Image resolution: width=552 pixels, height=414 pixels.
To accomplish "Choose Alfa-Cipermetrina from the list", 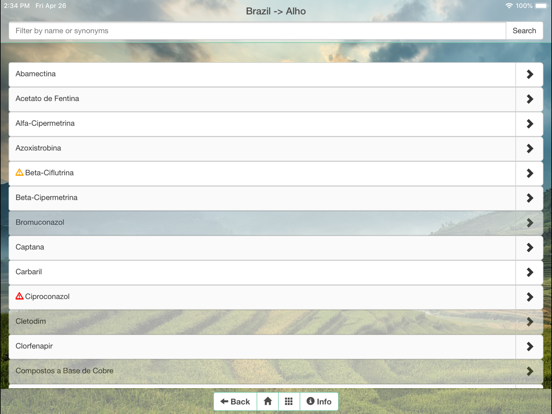I will (45, 123).
